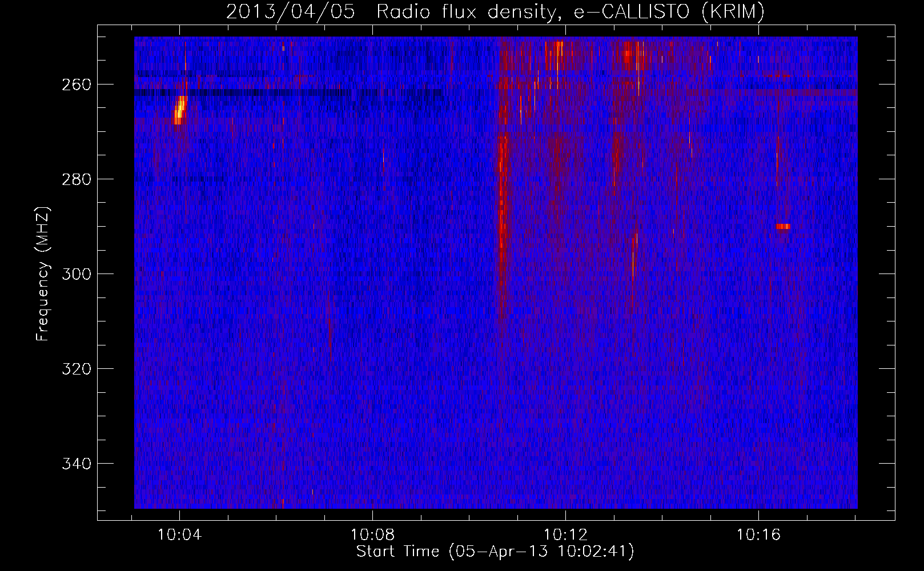The width and height of the screenshot is (924, 571).
Task: Click the 10:08 time tick label
Action: tap(372, 535)
